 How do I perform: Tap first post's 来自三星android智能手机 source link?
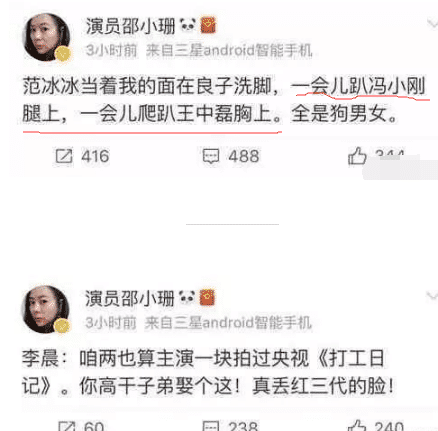pyautogui.click(x=229, y=50)
